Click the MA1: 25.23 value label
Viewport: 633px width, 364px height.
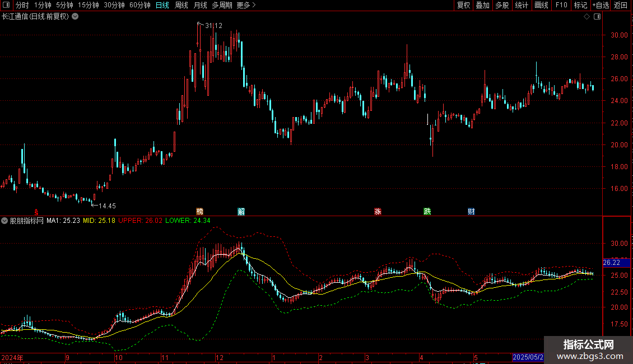pyautogui.click(x=63, y=221)
